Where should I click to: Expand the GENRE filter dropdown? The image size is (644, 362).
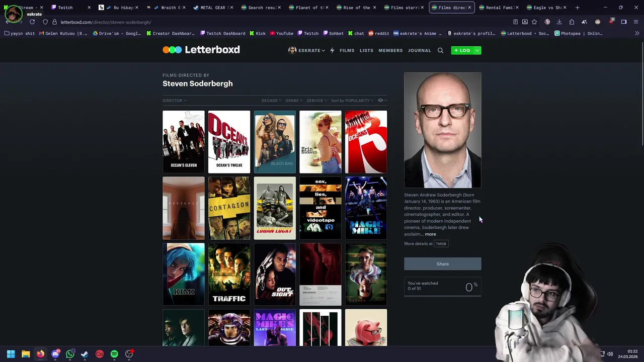[x=294, y=101]
